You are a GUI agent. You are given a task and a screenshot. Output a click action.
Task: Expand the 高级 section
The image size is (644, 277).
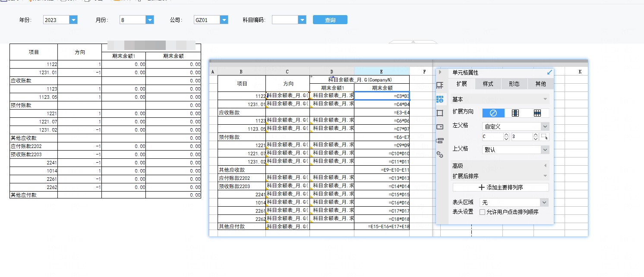pyautogui.click(x=545, y=166)
